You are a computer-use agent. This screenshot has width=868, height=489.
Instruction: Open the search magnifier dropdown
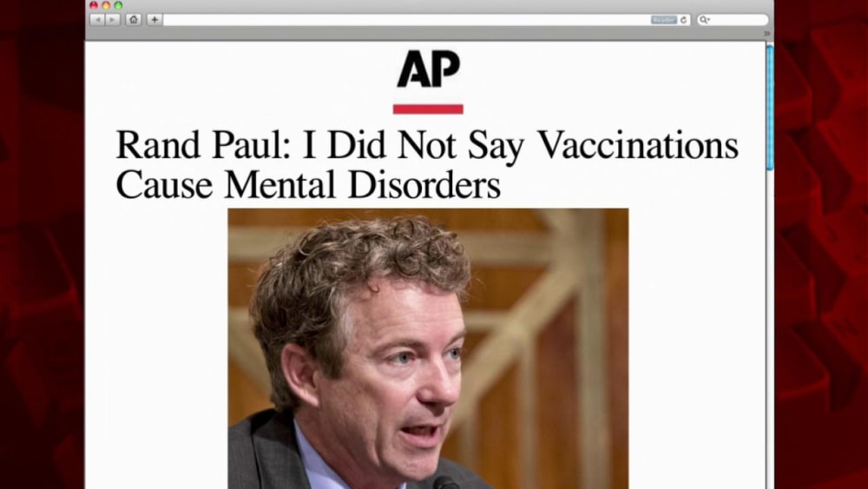point(704,20)
